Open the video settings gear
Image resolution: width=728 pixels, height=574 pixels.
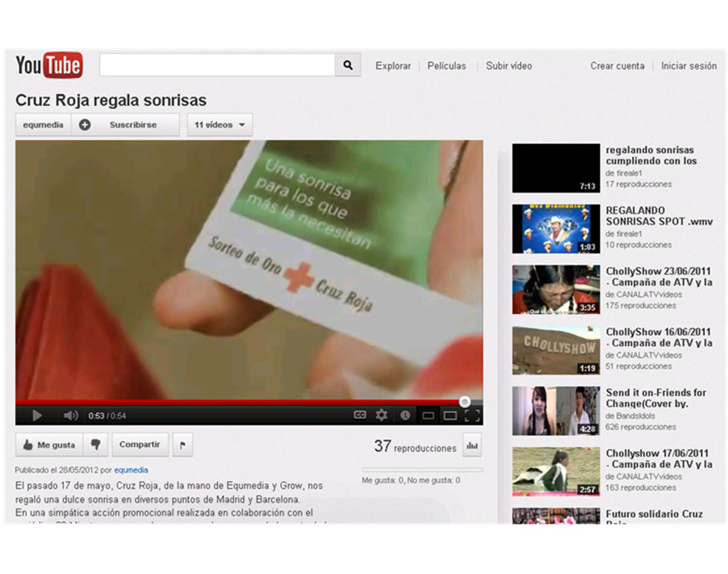382,415
